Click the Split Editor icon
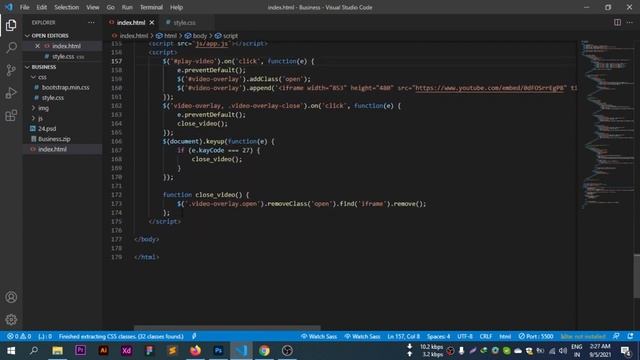Screen dimensions: 640x360 (617, 22)
